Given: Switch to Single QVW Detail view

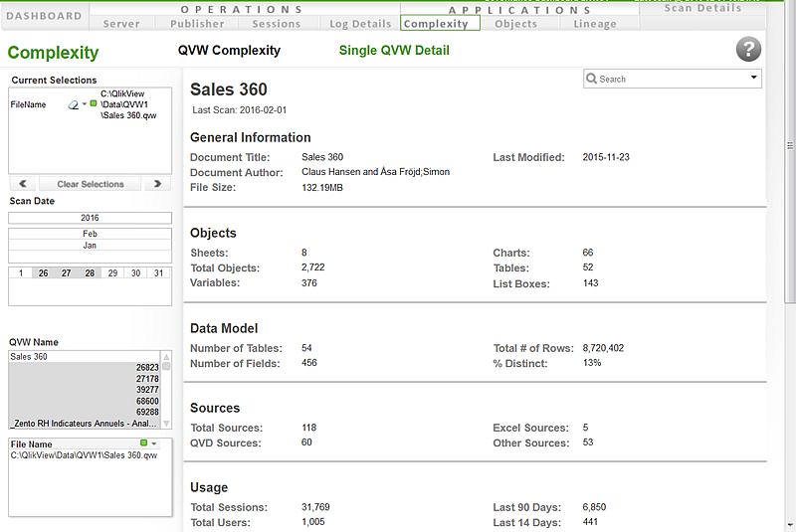Looking at the screenshot, I should [402, 51].
